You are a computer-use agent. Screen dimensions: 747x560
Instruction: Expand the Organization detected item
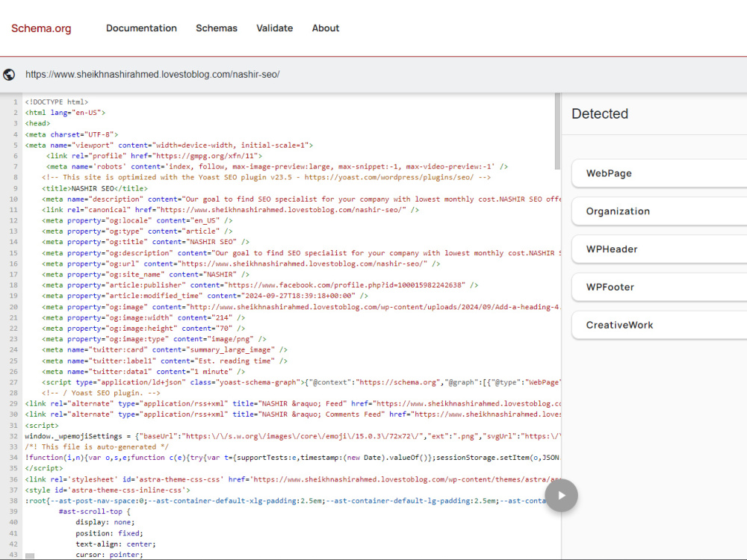pyautogui.click(x=660, y=211)
